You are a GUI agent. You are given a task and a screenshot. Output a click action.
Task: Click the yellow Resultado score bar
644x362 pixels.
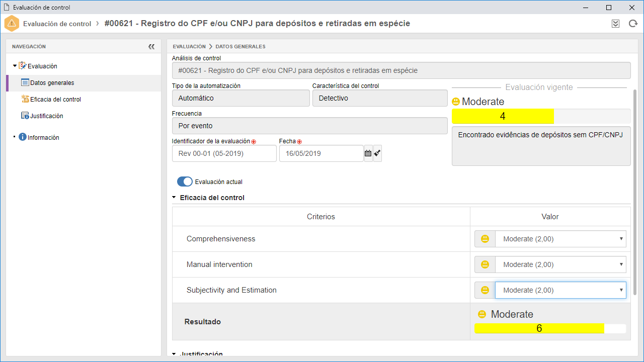539,328
